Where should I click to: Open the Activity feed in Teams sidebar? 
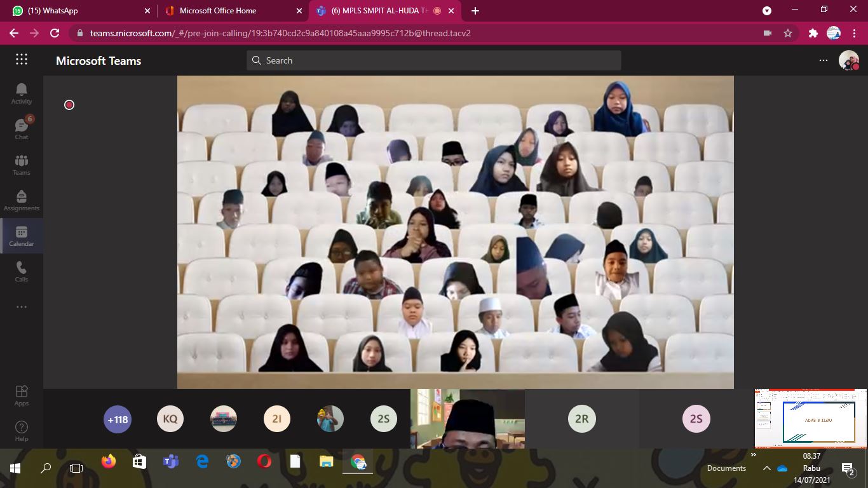coord(22,93)
